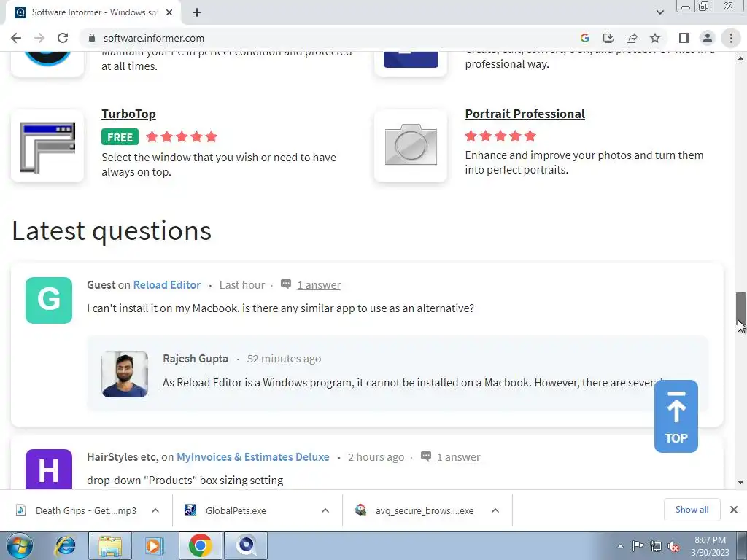The image size is (747, 560).
Task: Jump to page top with TOP button
Action: coord(676,416)
